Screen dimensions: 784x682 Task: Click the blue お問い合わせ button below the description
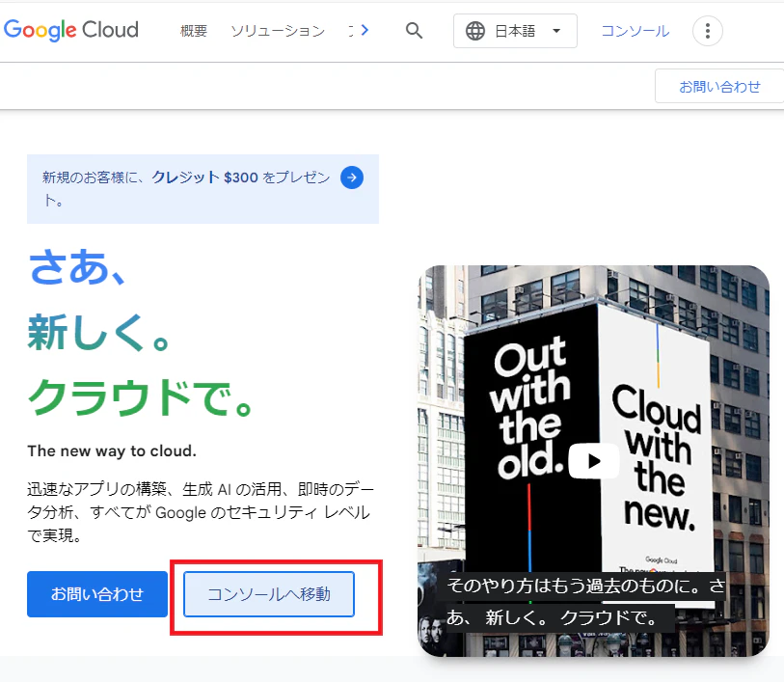pyautogui.click(x=97, y=594)
